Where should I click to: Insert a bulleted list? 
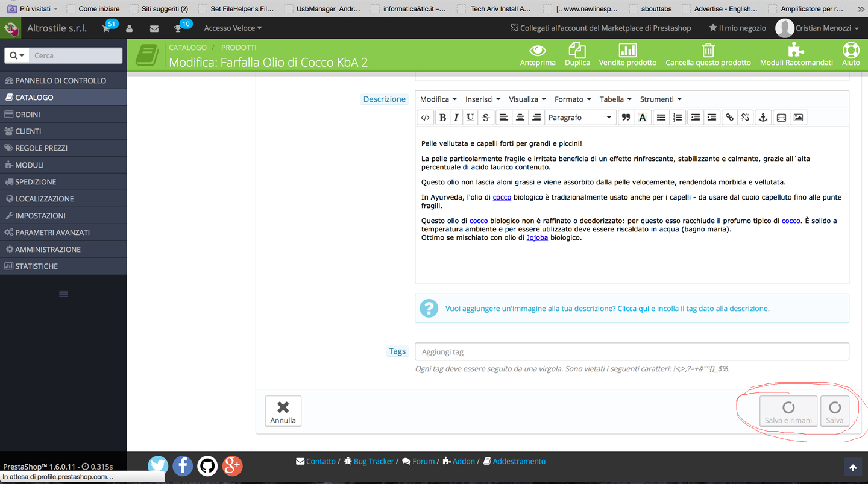[x=661, y=118]
